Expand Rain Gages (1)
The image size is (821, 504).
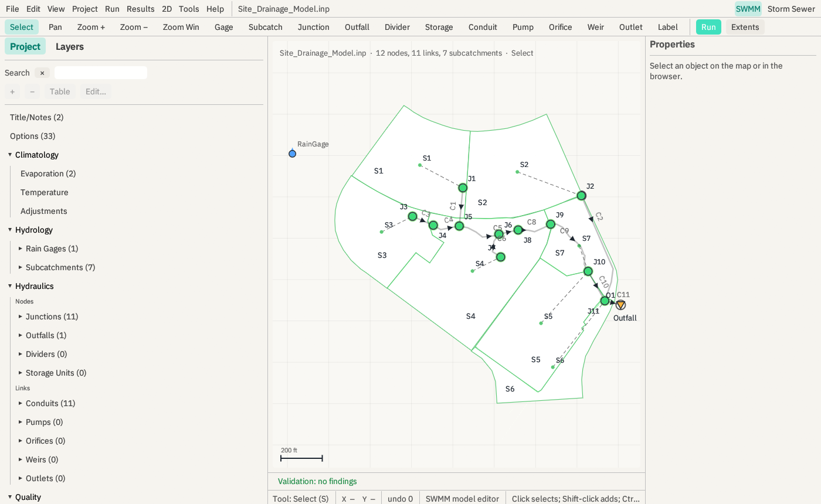tap(21, 248)
